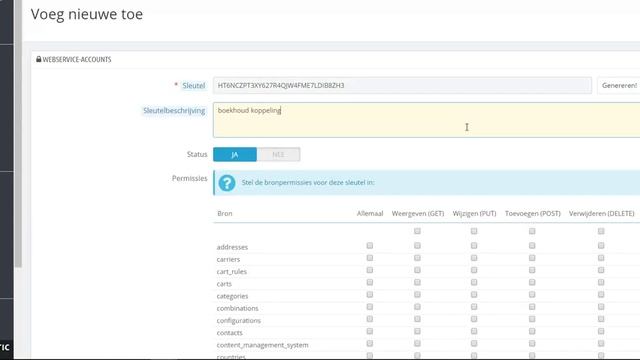Viewport: 640px width, 360px height.
Task: Enable GET permission for categories
Action: 417,294
